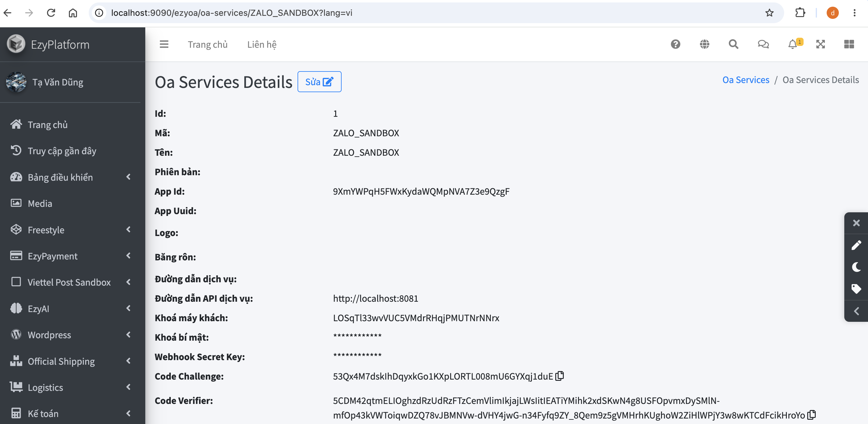
Task: View site information icon in address bar
Action: tap(99, 13)
